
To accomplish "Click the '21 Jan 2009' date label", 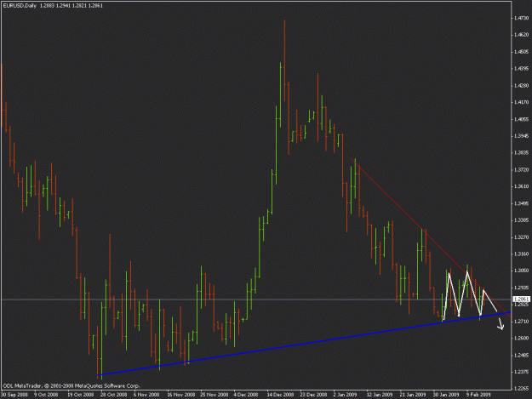I will pyautogui.click(x=412, y=395).
